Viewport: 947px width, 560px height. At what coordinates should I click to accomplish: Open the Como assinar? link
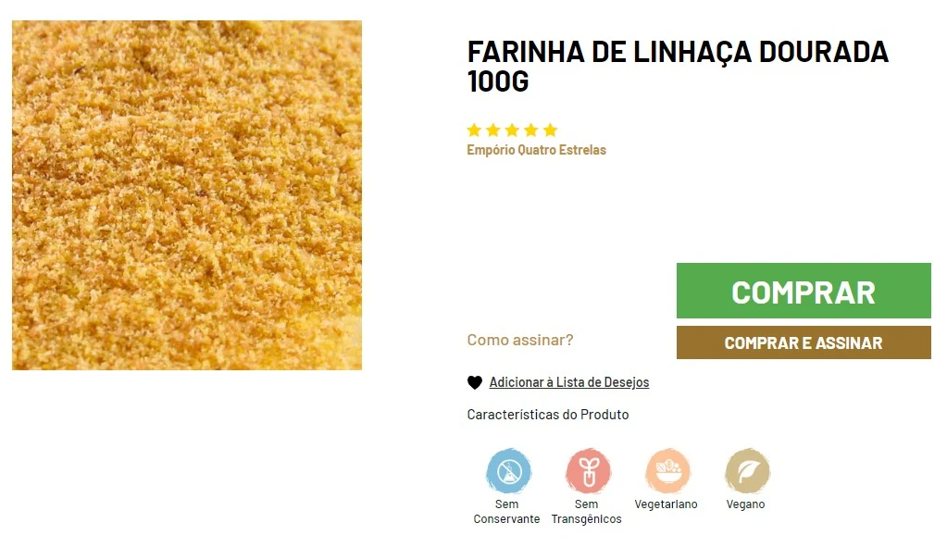(520, 340)
